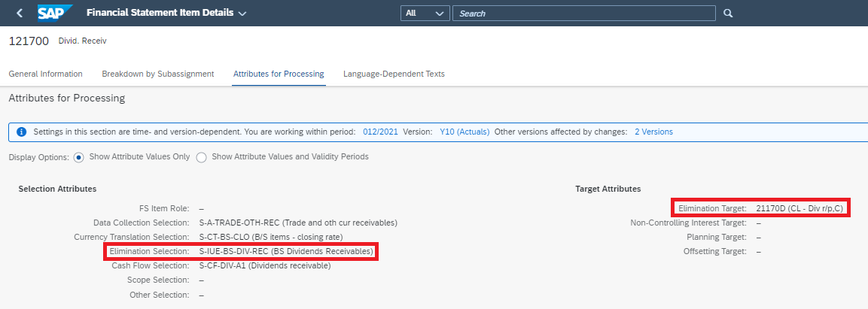Screen dimensions: 868x309
Task: Click the 012/2021 period link
Action: pyautogui.click(x=380, y=132)
